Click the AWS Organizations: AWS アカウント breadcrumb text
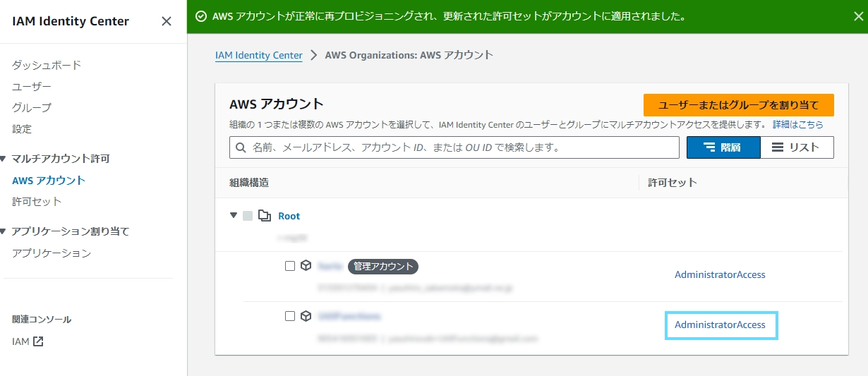868x376 pixels. pyautogui.click(x=409, y=55)
